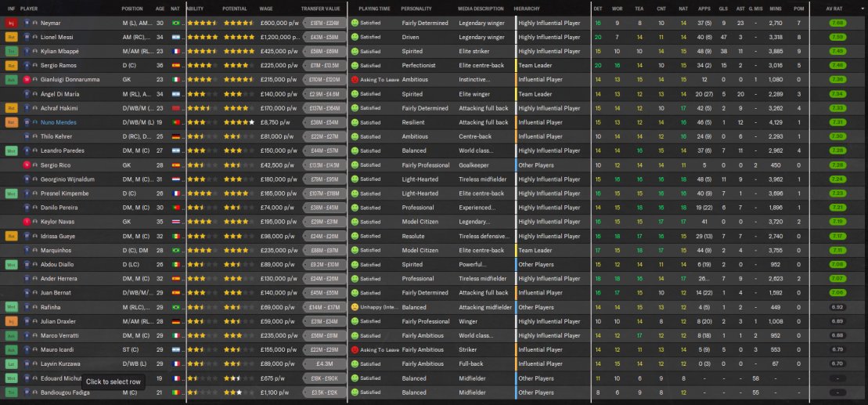Sort table by the POSITION column header

[x=132, y=9]
